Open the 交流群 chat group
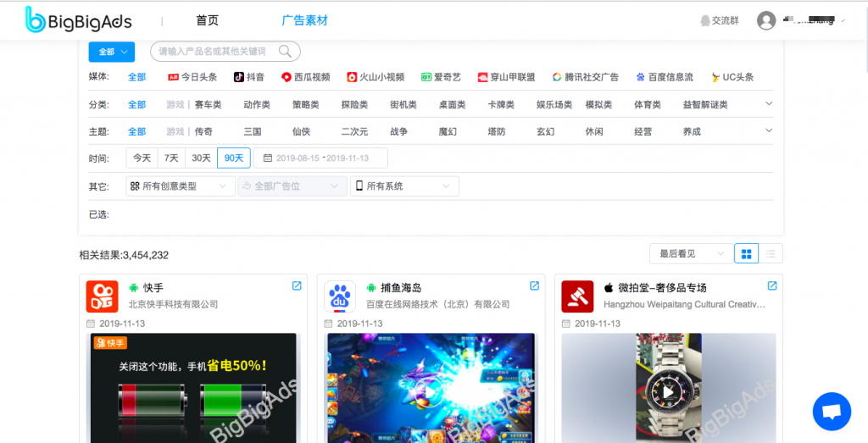Screen dimensions: 868x443 [719, 20]
